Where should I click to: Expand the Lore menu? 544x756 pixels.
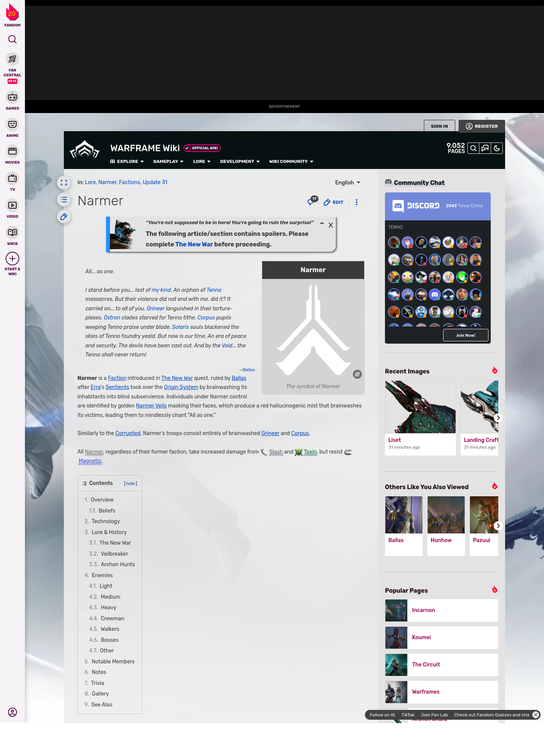(x=202, y=161)
